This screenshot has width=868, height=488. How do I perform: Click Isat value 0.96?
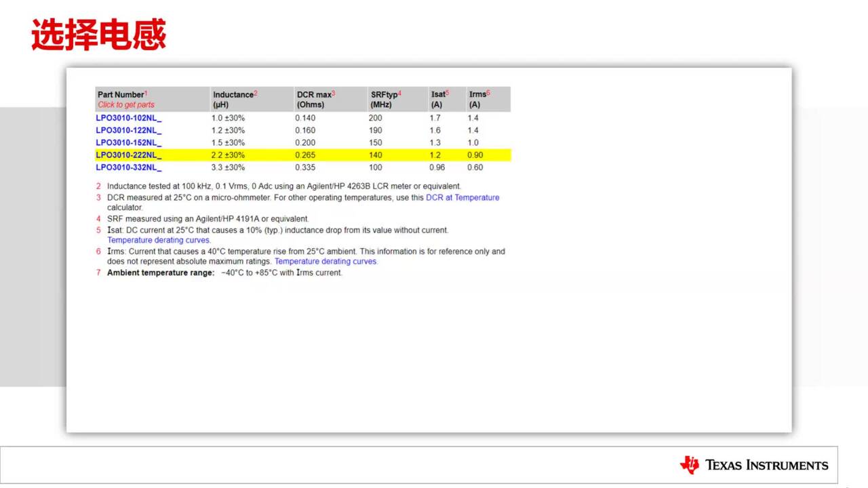(437, 167)
